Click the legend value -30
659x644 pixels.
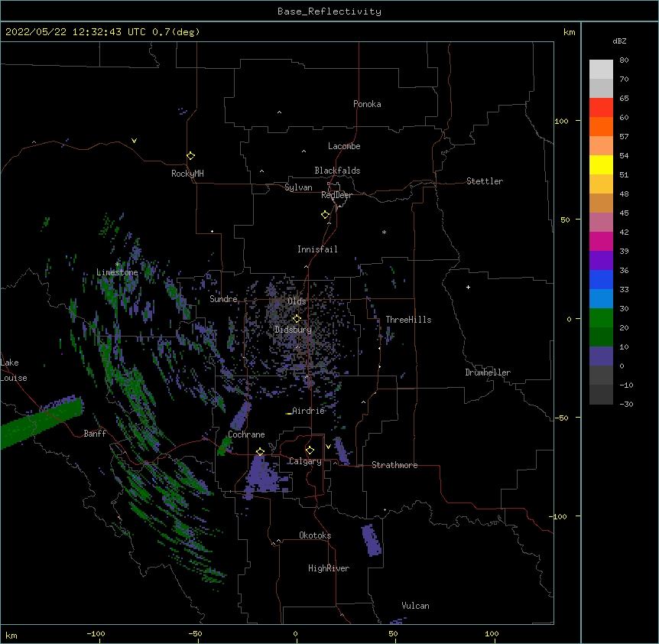tap(626, 404)
